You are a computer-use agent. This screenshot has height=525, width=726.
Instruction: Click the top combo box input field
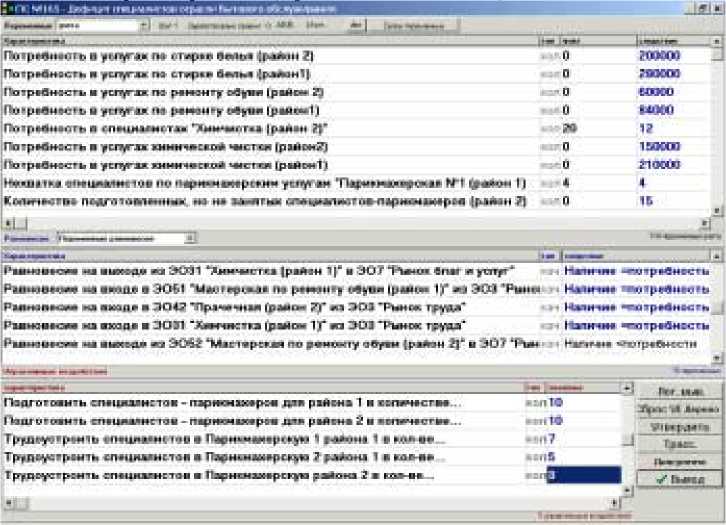pyautogui.click(x=97, y=26)
